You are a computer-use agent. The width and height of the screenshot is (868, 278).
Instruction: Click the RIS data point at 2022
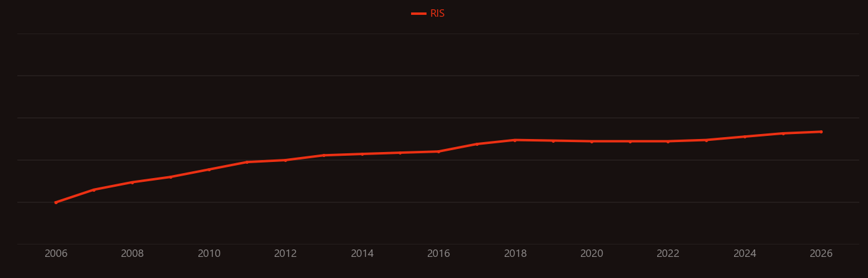pos(668,141)
